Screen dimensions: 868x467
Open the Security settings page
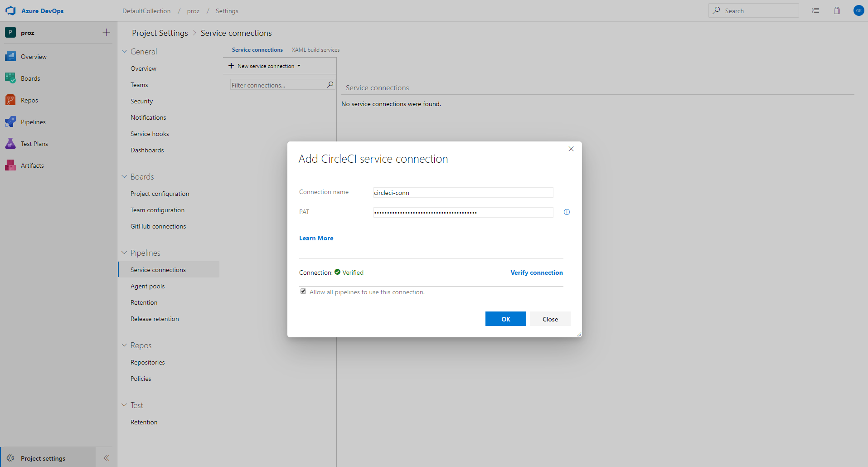(141, 101)
